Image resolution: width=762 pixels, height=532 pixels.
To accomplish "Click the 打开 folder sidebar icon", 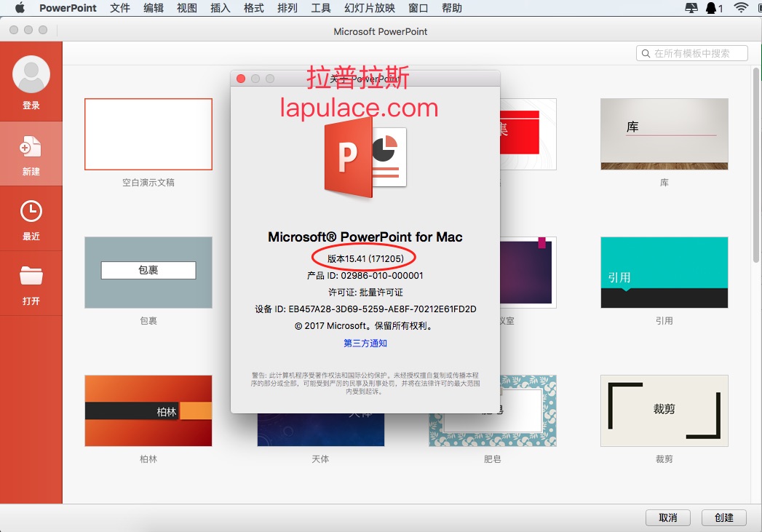I will click(x=31, y=276).
